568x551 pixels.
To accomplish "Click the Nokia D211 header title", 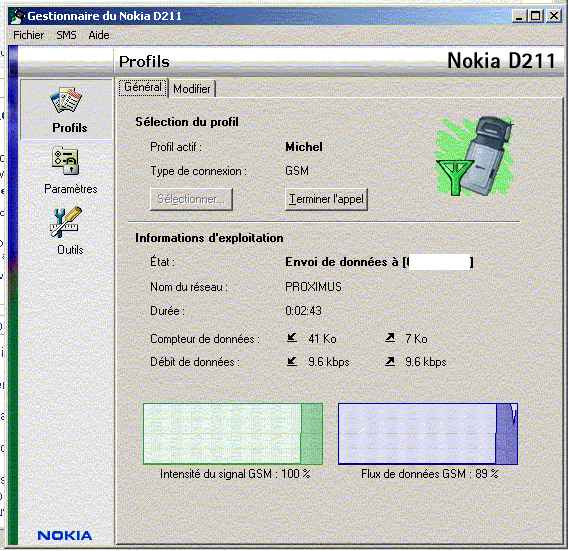I will 501,60.
